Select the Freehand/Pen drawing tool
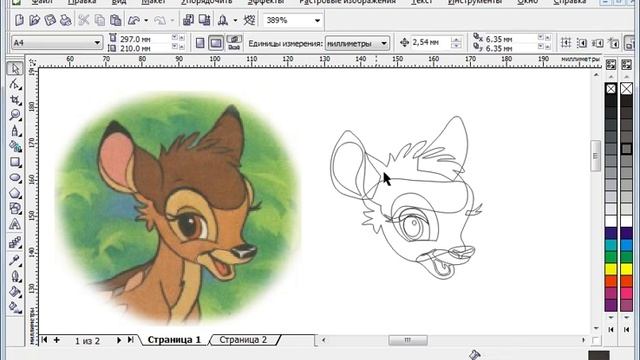 (x=15, y=131)
